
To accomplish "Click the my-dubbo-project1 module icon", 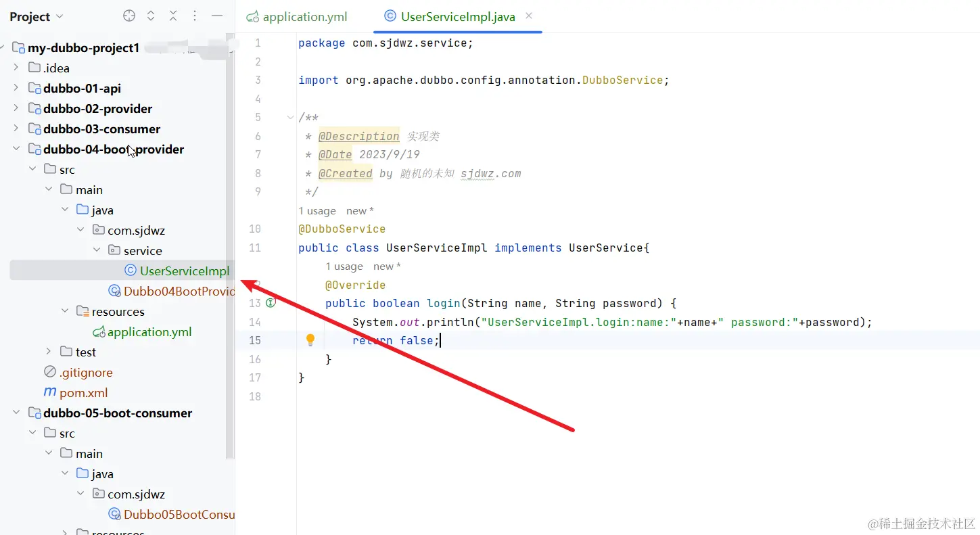I will click(x=18, y=48).
